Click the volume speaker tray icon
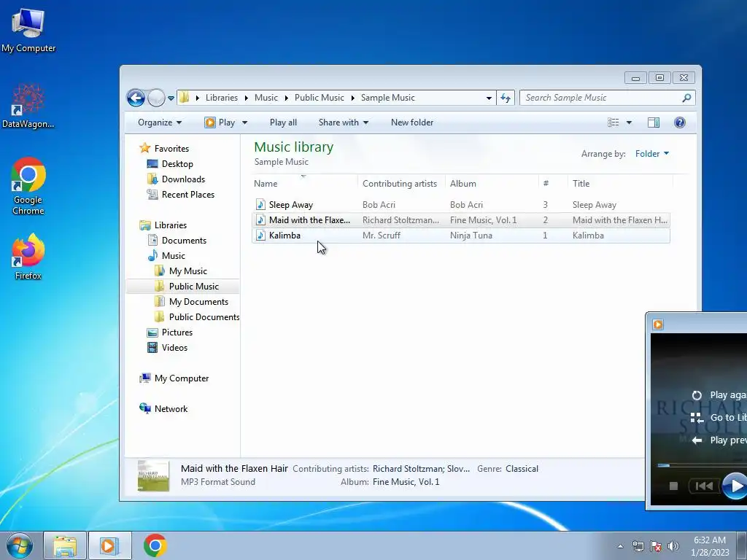 pyautogui.click(x=673, y=546)
